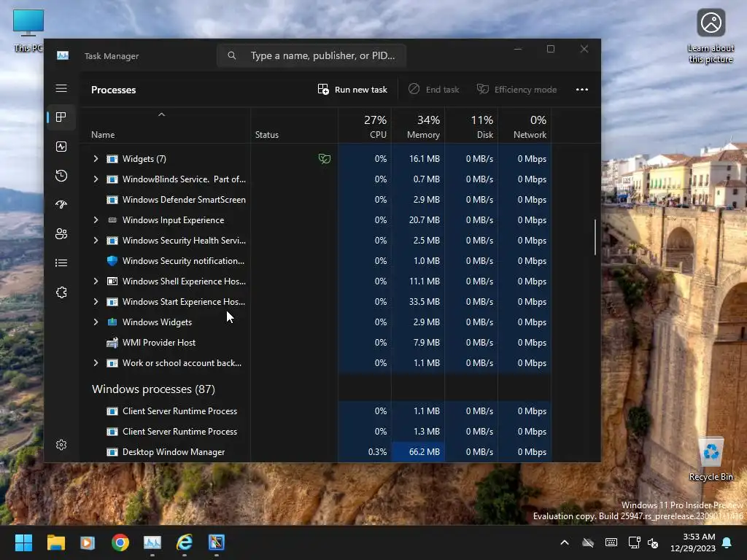Expand Windows Security Health Service row
This screenshot has height=560, width=747.
coord(96,241)
